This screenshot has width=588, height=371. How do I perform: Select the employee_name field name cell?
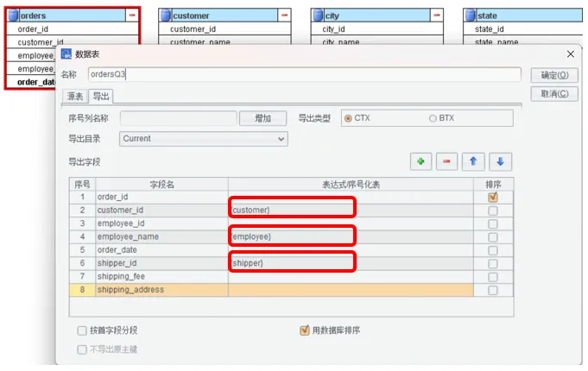(161, 237)
